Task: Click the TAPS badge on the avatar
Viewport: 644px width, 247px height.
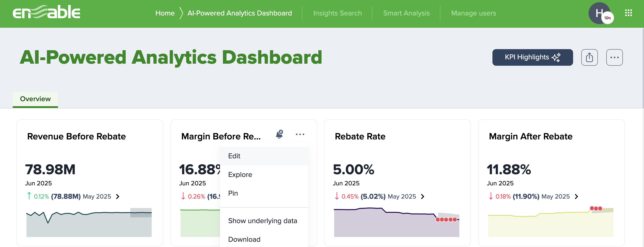Action: point(607,18)
